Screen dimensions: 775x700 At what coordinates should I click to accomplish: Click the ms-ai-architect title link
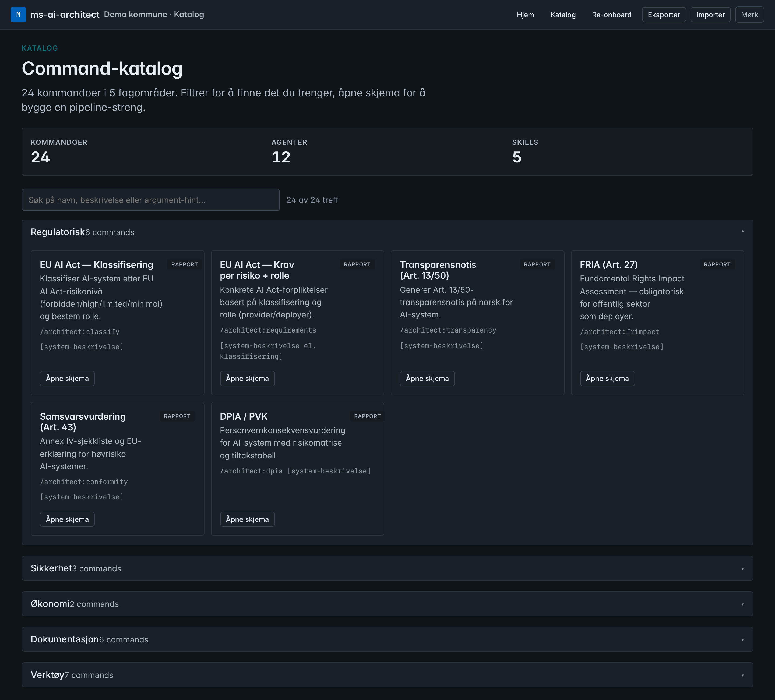[x=65, y=15]
